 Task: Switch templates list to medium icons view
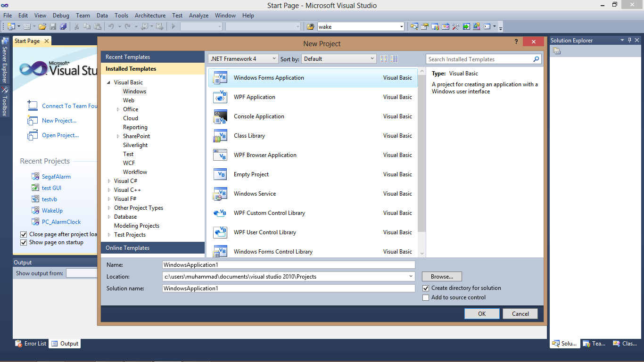coord(395,59)
